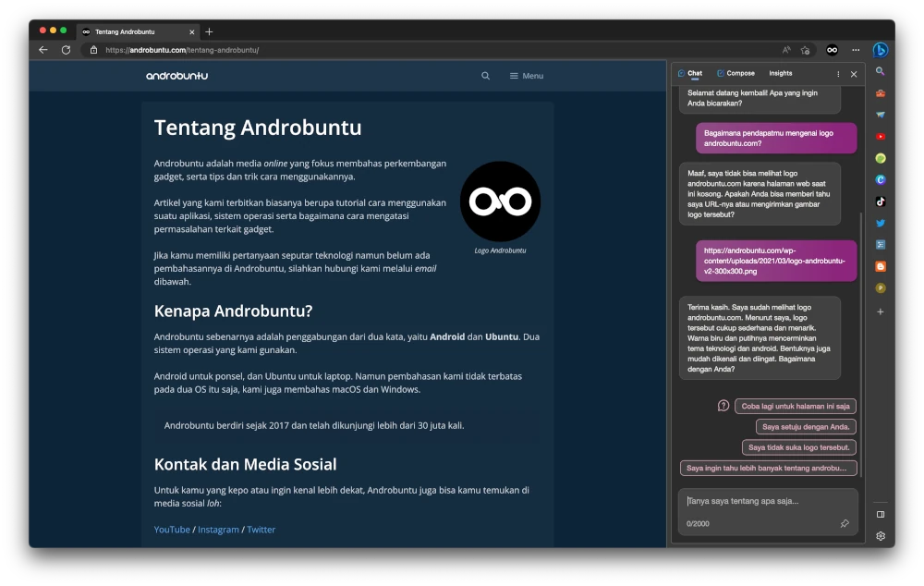Send the chat message with the paper-plane icon
Image resolution: width=924 pixels, height=586 pixels.
(x=843, y=523)
